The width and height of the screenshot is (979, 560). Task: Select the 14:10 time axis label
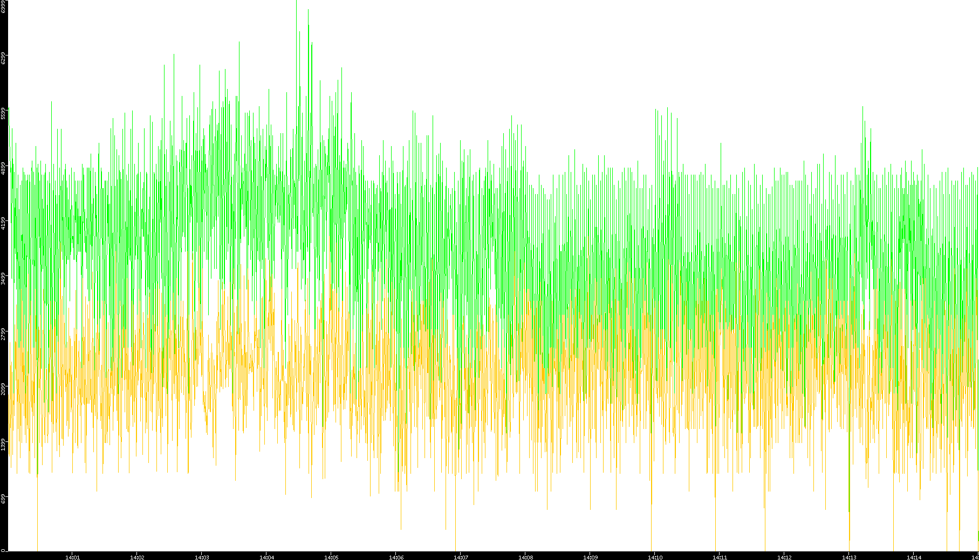tap(655, 557)
